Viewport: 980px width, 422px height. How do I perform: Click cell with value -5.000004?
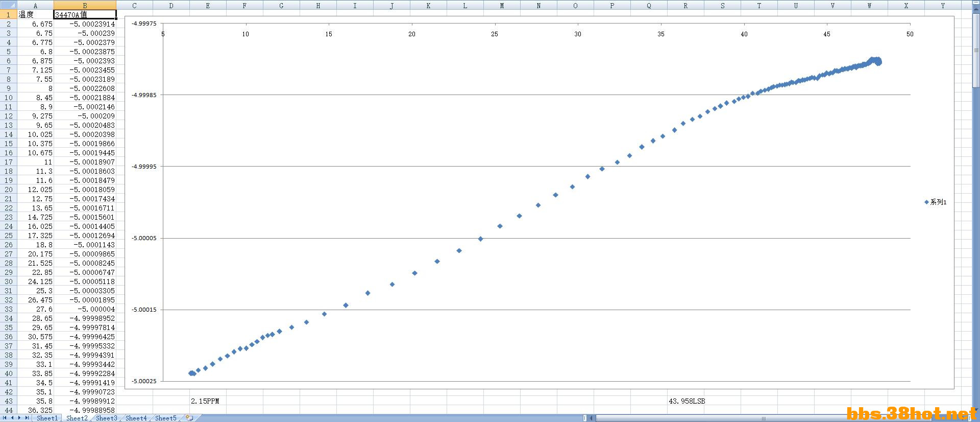click(85, 309)
